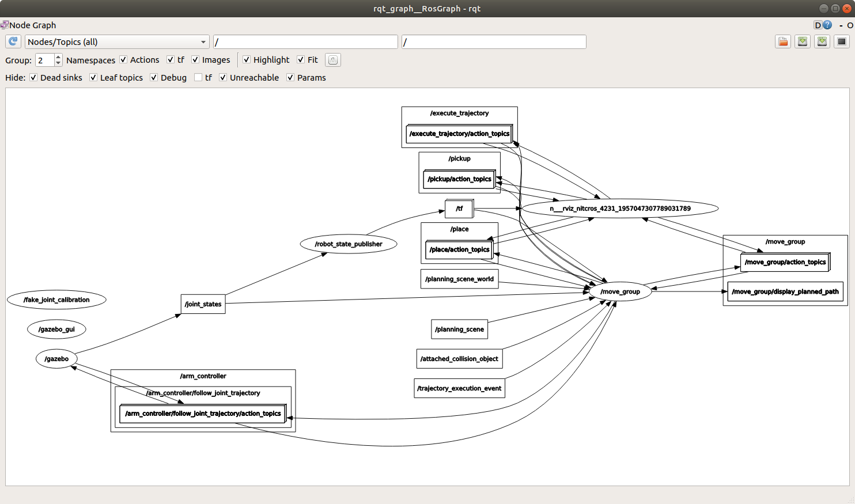Click the second topic filter field
Image resolution: width=855 pixels, height=504 pixels.
click(494, 42)
